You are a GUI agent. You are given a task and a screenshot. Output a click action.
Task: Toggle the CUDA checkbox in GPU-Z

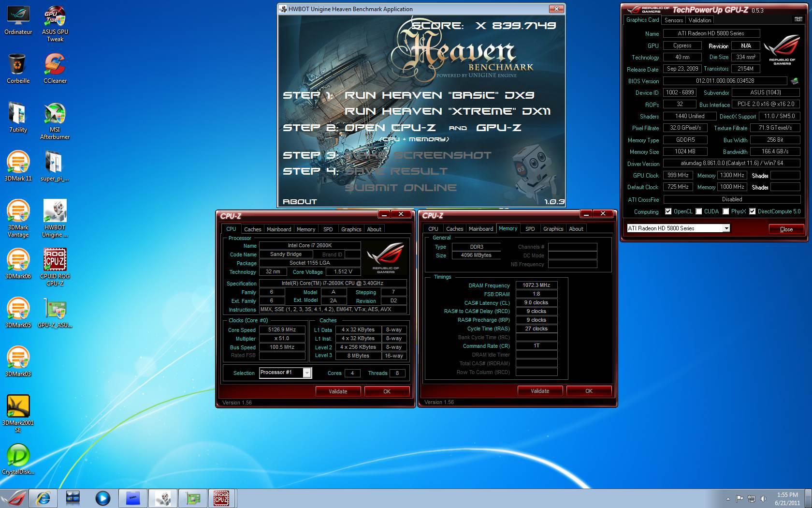click(x=698, y=211)
